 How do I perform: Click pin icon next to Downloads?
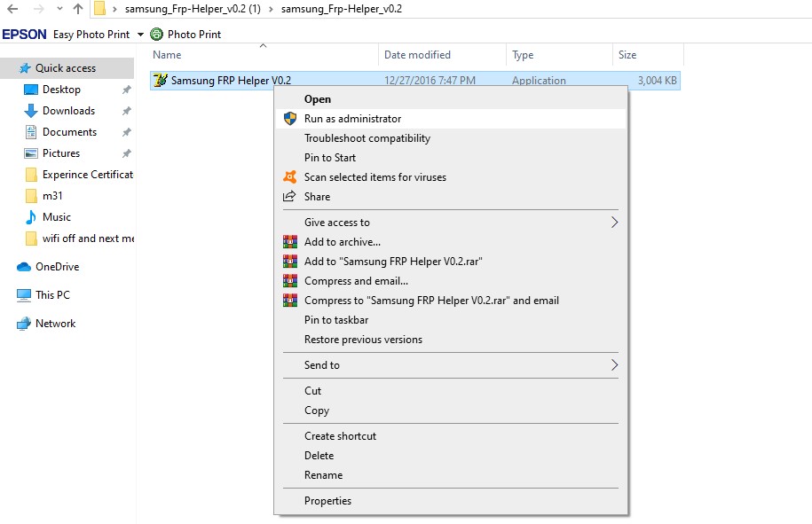tap(126, 111)
